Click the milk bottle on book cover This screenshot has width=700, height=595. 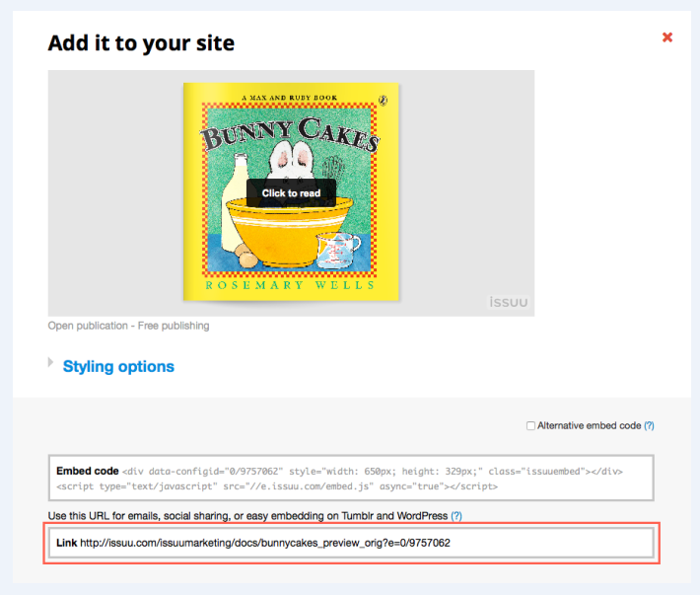236,217
